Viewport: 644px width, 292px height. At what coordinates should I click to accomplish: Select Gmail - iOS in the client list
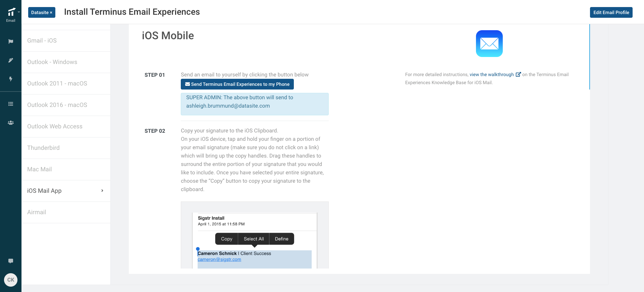tap(66, 41)
